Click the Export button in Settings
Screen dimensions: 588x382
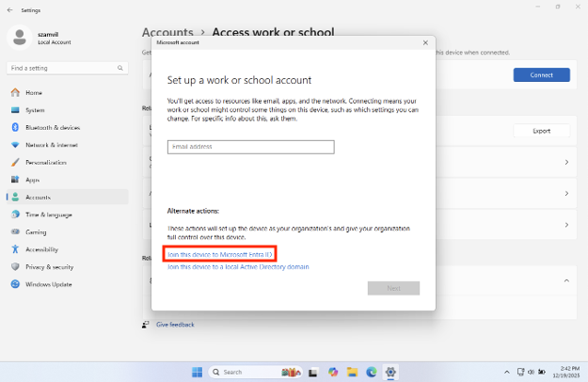[x=542, y=131]
